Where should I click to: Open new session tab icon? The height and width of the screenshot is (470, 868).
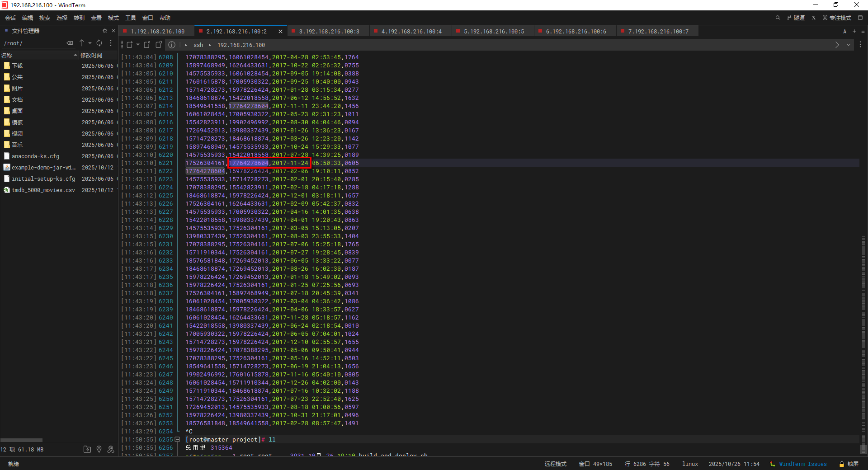[x=130, y=45]
